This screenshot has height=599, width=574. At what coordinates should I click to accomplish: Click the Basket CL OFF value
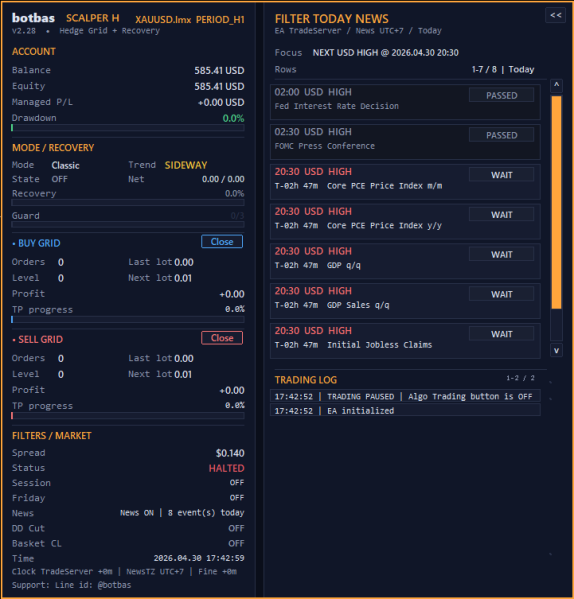point(236,543)
